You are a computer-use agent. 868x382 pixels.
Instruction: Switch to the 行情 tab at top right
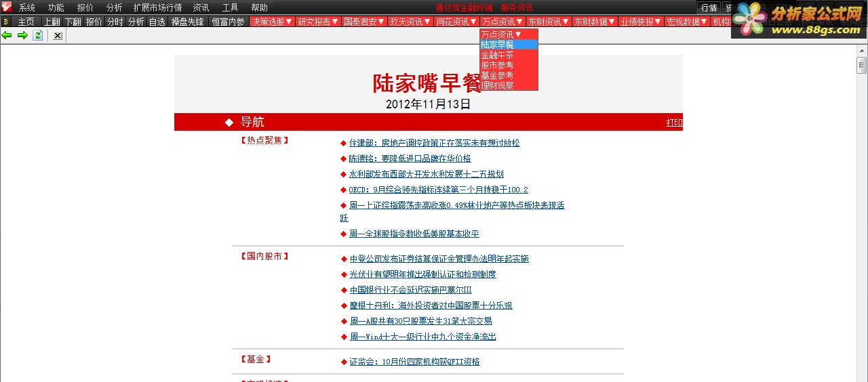click(x=709, y=7)
